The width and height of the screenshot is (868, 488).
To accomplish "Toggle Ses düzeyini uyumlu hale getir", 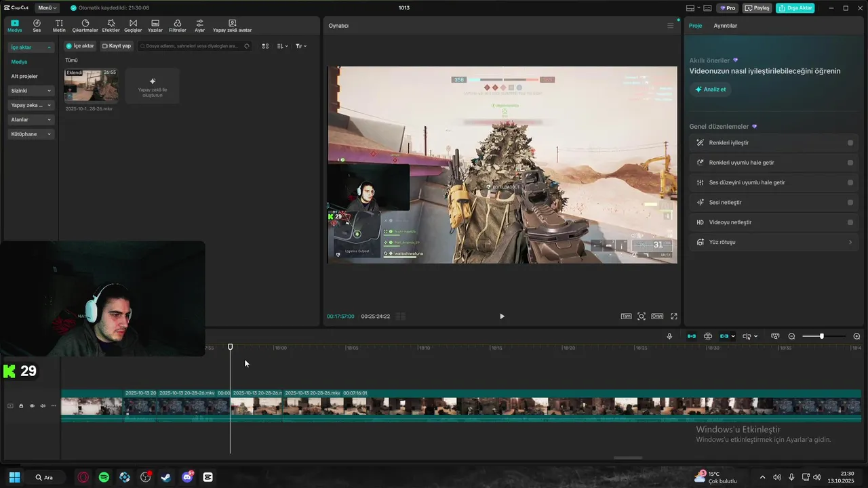I will tap(850, 182).
